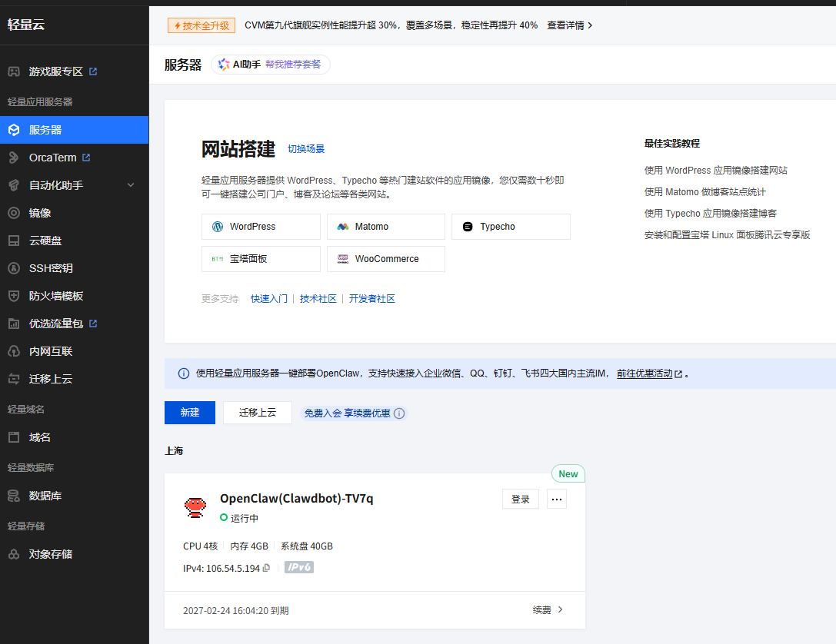
Task: Click the Matomo logo icon
Action: pos(343,227)
